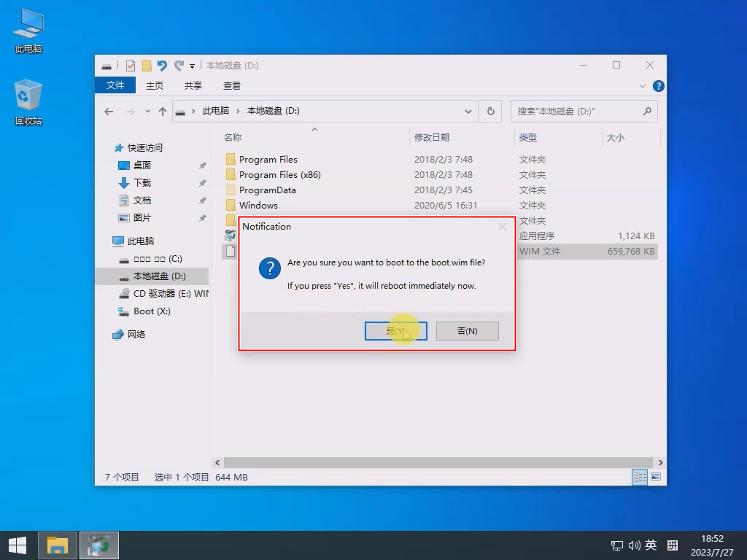
Task: Select 文档 in the navigation pane
Action: [x=142, y=201]
